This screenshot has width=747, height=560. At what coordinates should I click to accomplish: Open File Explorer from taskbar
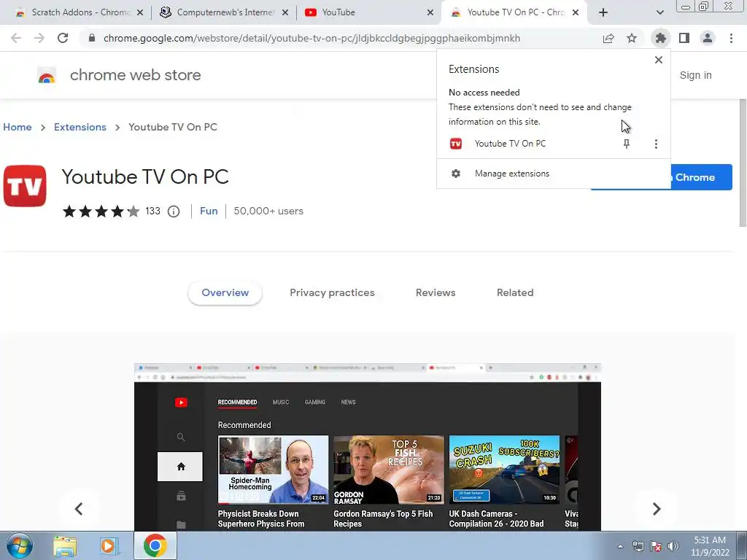(65, 545)
